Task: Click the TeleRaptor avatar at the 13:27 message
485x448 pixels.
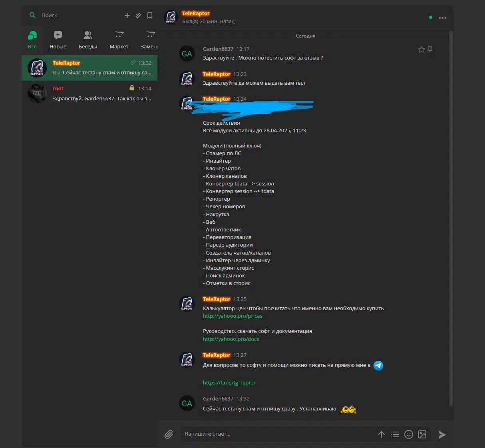Action: pos(187,360)
